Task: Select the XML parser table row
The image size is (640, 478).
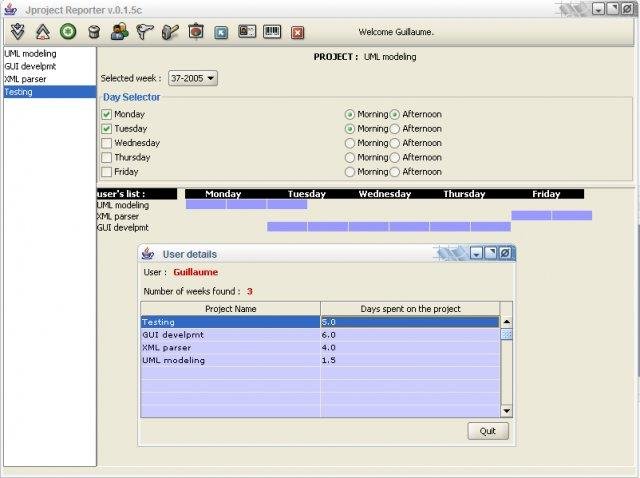Action: click(x=320, y=347)
